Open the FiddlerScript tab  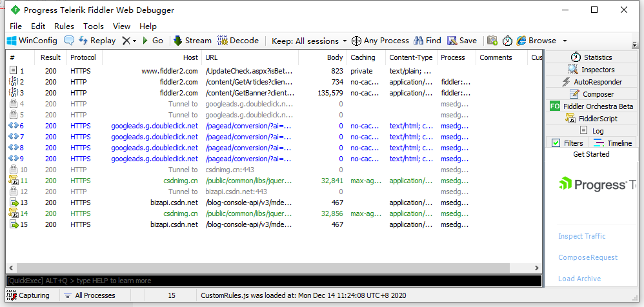click(x=592, y=119)
